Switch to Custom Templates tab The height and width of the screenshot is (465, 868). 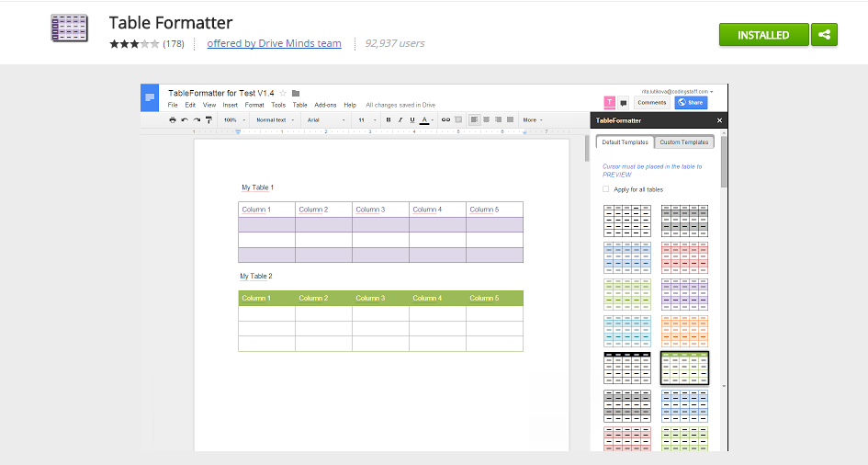684,142
